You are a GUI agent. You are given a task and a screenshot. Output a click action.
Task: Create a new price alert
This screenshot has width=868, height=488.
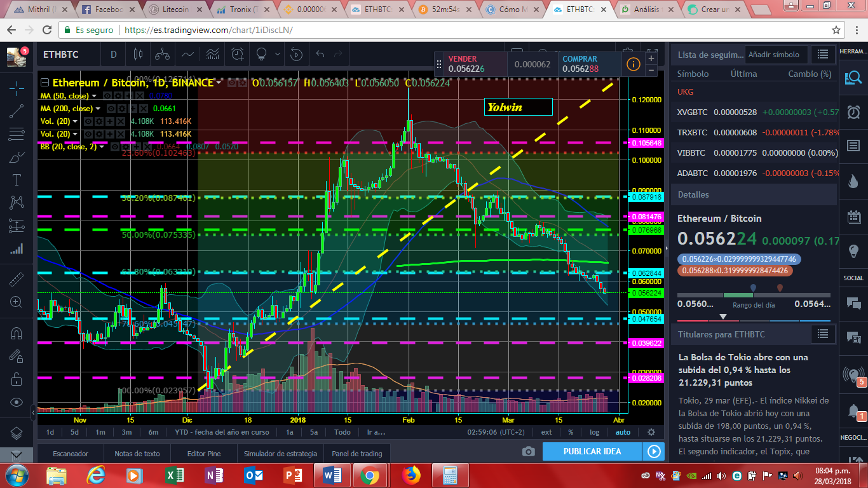coord(238,55)
